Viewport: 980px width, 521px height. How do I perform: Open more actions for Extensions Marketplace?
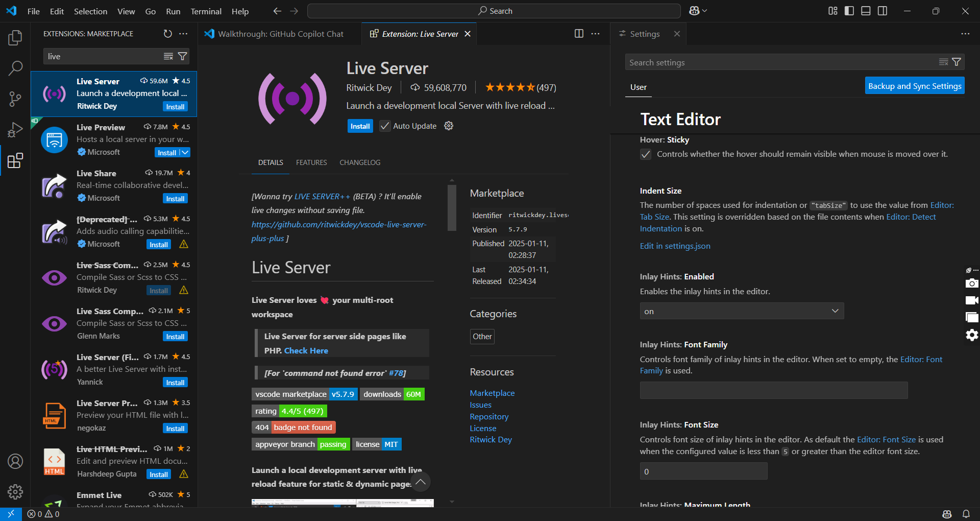point(183,34)
